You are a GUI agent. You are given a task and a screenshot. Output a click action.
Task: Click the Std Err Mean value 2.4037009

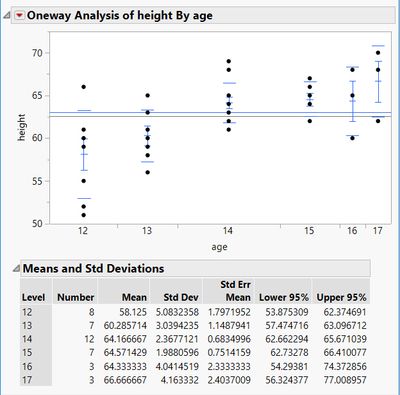[x=229, y=380]
